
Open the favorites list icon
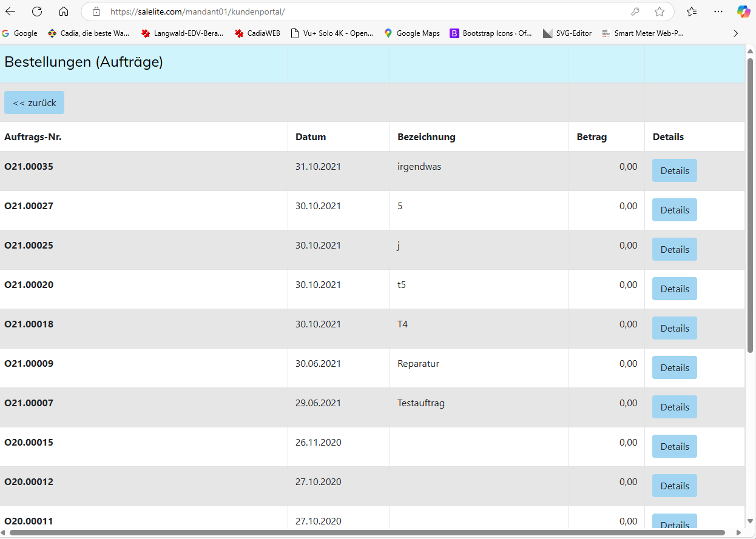point(692,12)
